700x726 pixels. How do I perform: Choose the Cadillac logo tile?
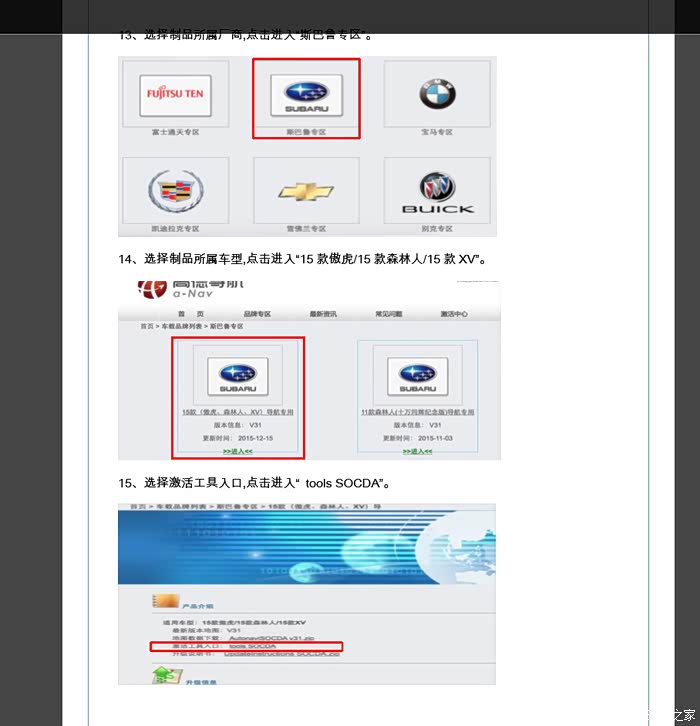175,191
